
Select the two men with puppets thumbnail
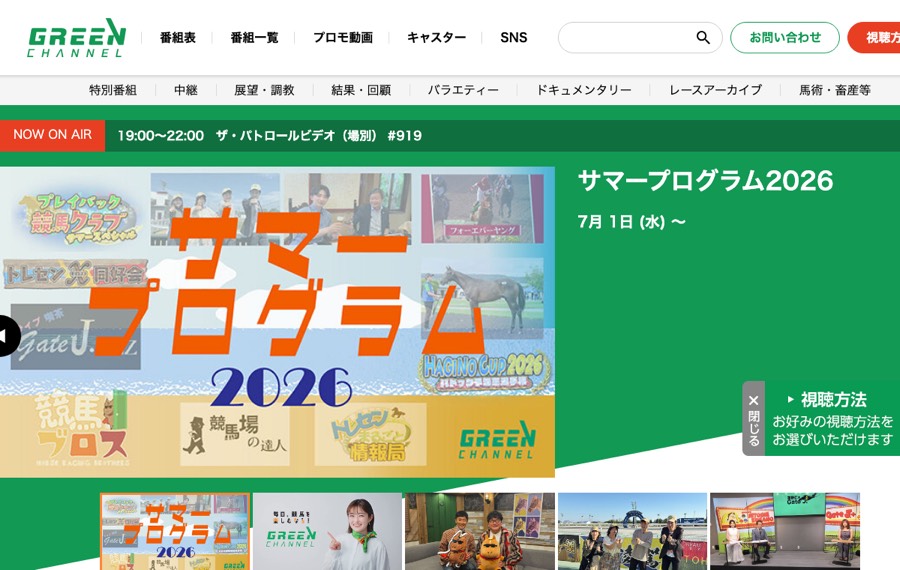coord(480,532)
